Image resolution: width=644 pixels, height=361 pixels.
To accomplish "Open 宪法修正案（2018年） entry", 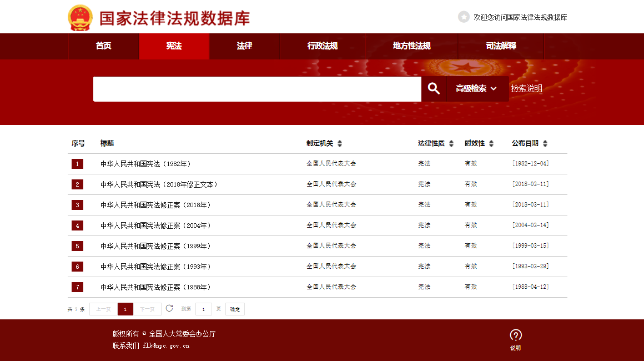I will 155,205.
